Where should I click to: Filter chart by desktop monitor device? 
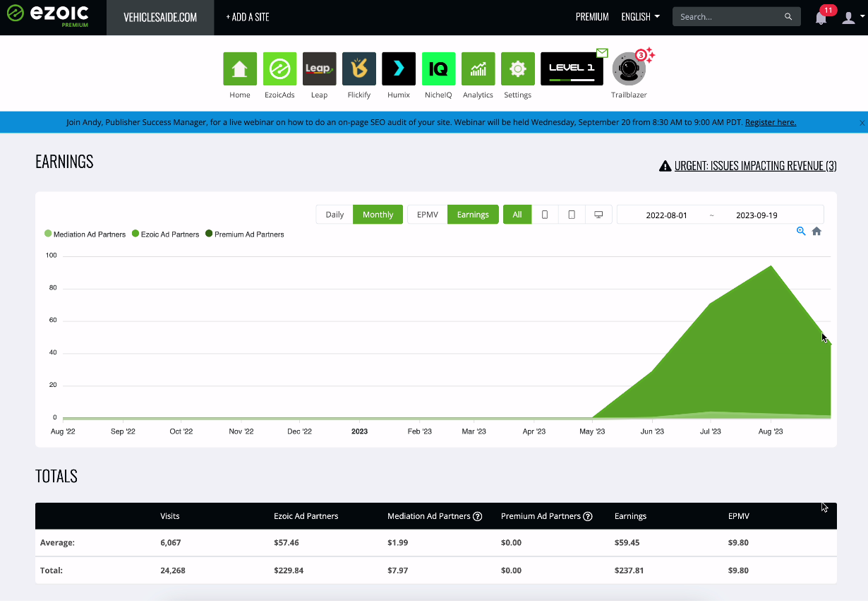click(598, 215)
